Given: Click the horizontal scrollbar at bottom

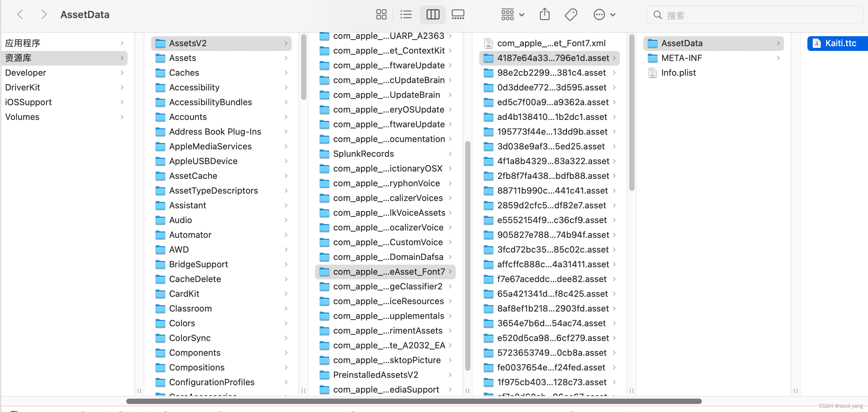Looking at the screenshot, I should pos(414,401).
